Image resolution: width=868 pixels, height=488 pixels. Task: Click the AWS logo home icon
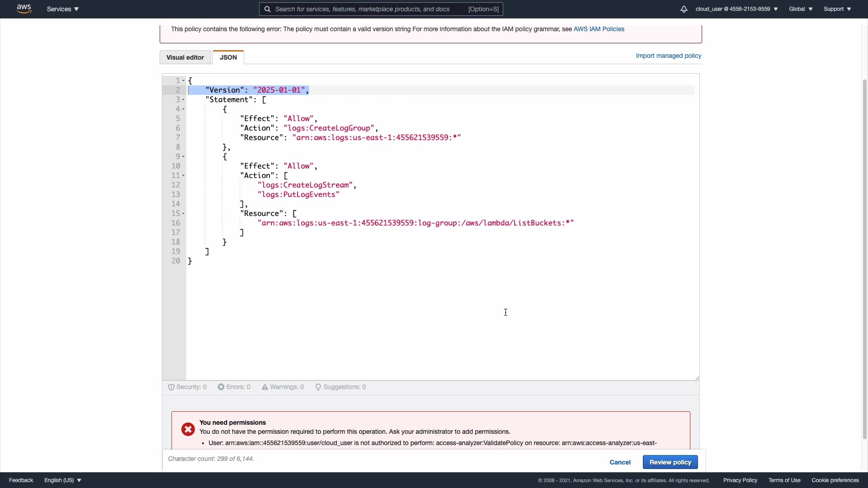(x=24, y=9)
